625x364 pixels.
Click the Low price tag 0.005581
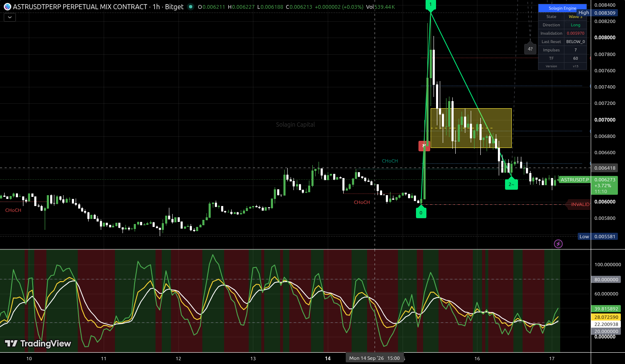tap(598, 237)
